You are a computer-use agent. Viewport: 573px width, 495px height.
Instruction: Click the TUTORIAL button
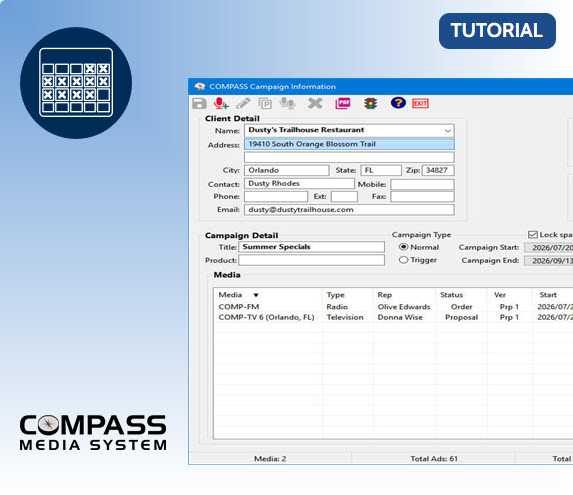[497, 31]
